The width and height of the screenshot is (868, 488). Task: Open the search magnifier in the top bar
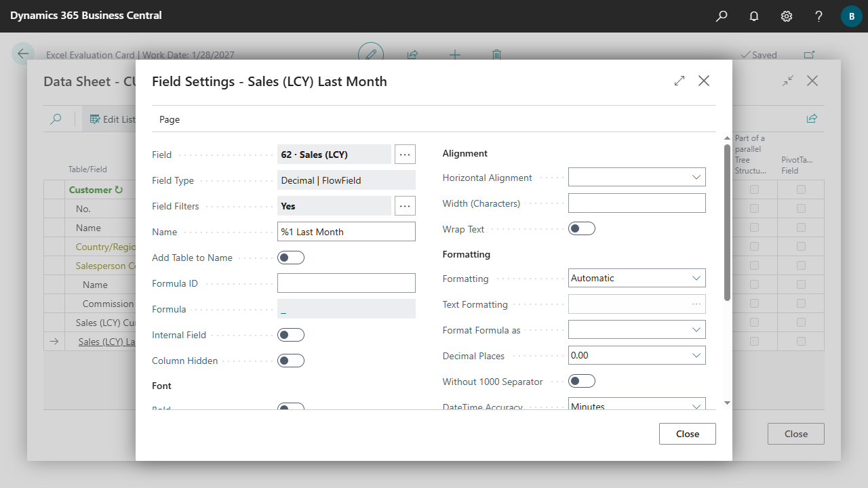point(722,16)
